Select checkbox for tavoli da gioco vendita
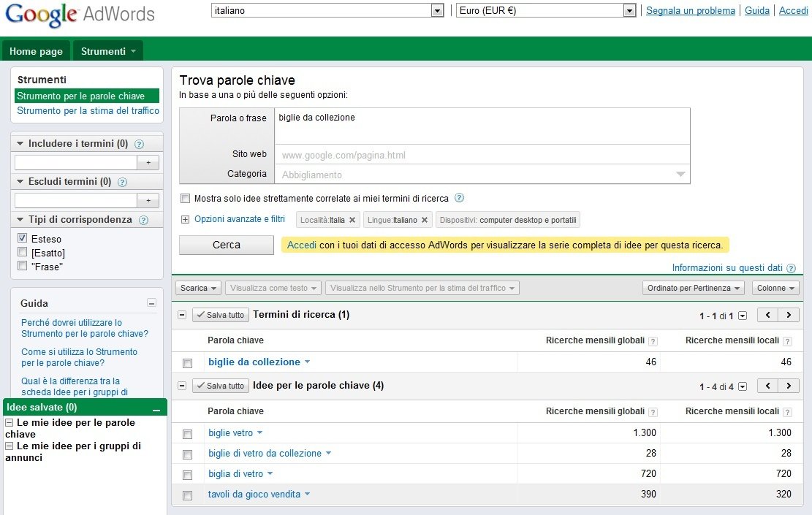The image size is (812, 515). (187, 495)
